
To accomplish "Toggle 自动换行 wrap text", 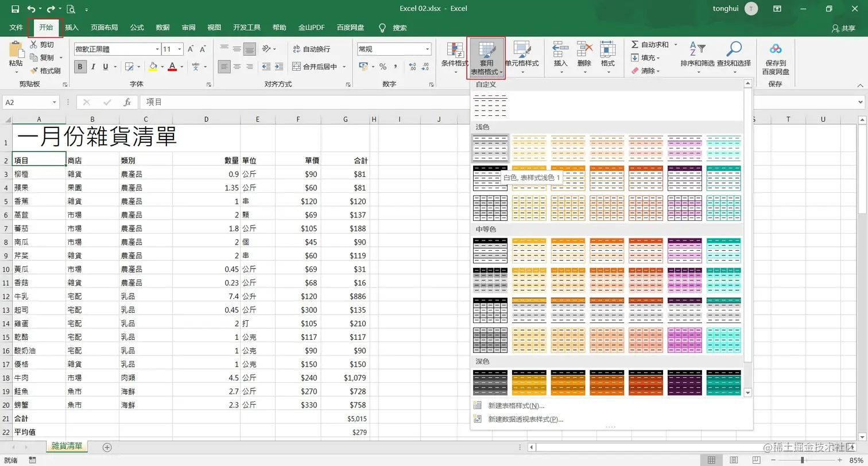I will tap(311, 49).
